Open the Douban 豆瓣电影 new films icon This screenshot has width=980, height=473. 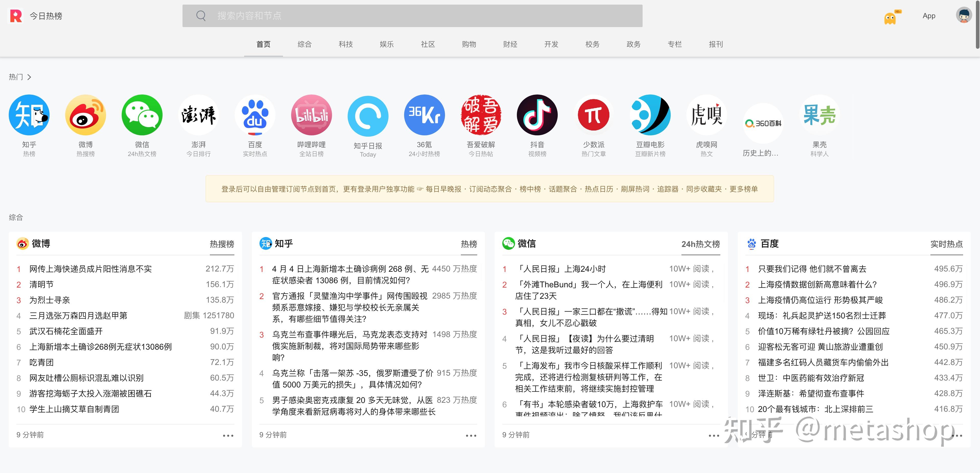(x=650, y=115)
